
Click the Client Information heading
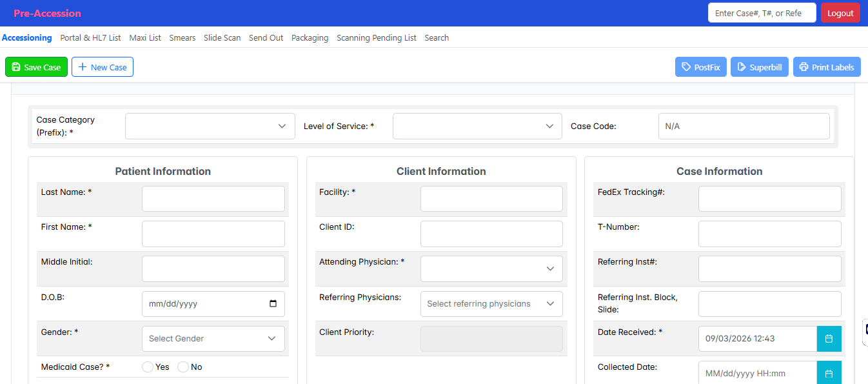coord(441,171)
